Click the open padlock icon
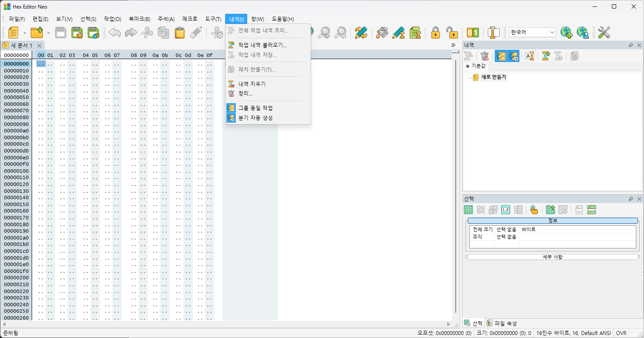This screenshot has height=338, width=644. tap(452, 33)
